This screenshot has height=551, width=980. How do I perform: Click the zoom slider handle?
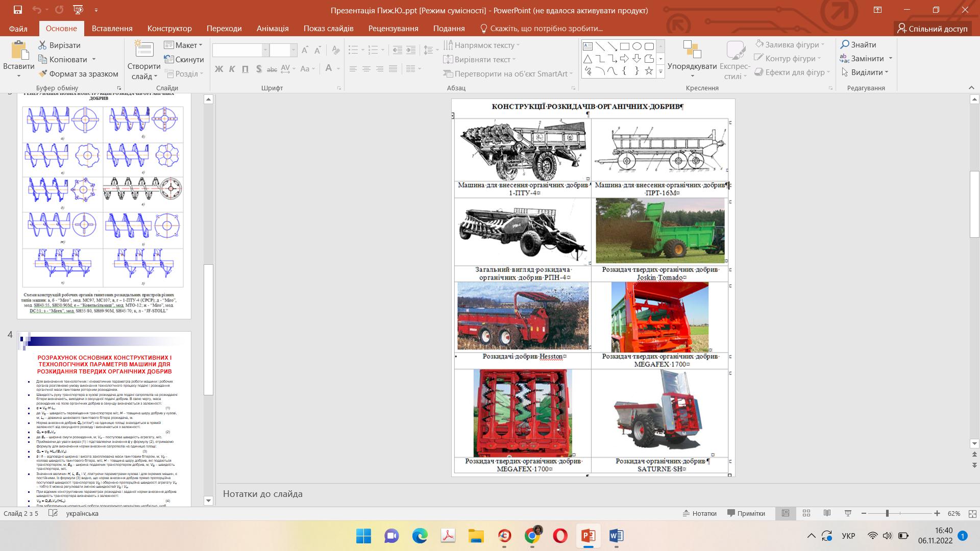(887, 513)
